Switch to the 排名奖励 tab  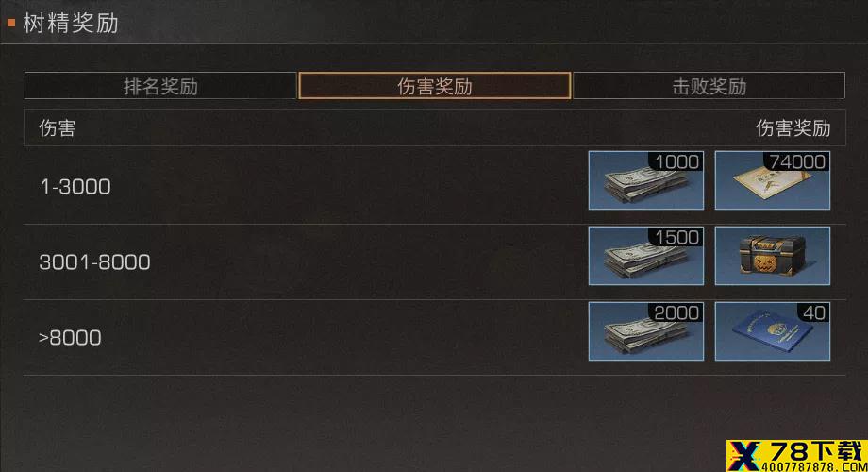coord(160,86)
